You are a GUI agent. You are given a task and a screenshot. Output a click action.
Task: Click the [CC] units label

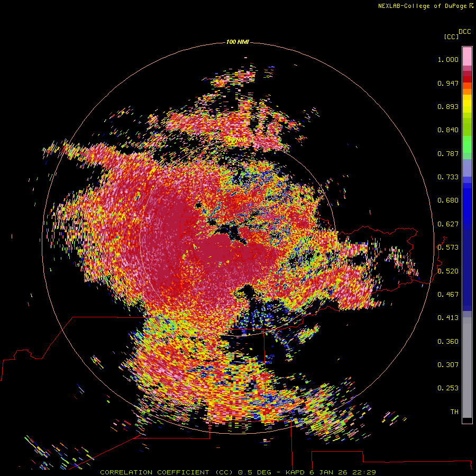(x=452, y=36)
